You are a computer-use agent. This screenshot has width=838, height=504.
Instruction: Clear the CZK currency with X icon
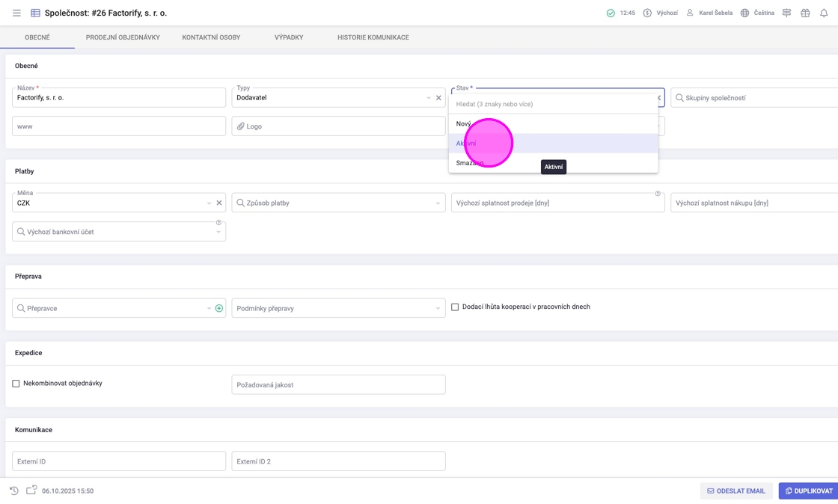(219, 203)
